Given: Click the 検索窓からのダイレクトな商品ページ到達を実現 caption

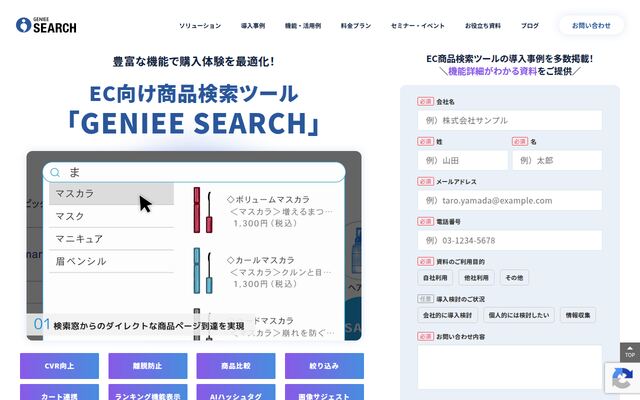Looking at the screenshot, I should coord(149,326).
